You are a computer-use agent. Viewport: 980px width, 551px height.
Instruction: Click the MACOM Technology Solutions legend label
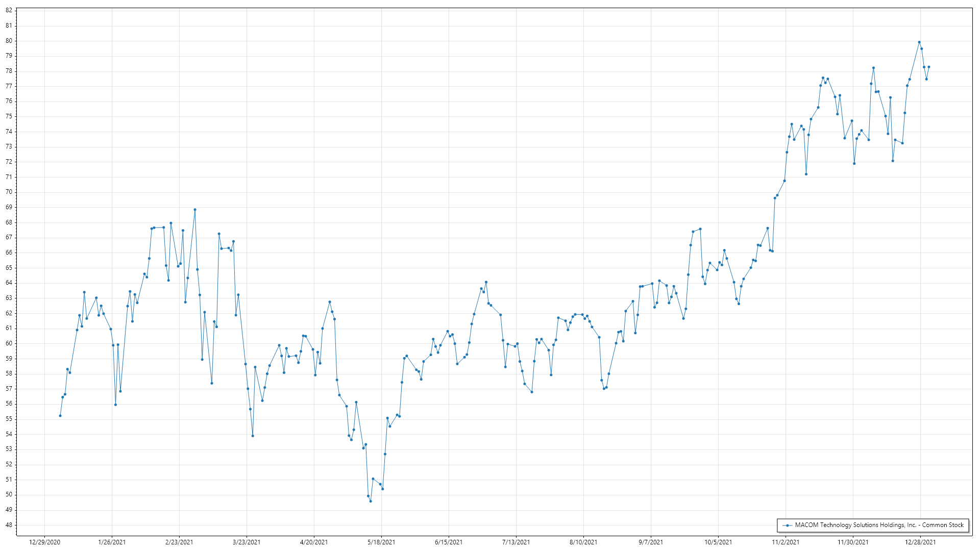tap(879, 525)
